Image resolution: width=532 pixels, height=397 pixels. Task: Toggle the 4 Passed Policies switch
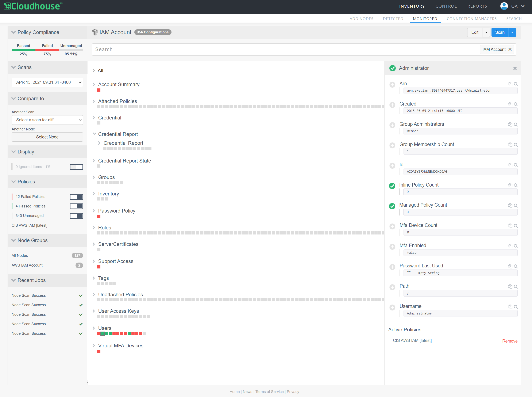click(x=76, y=206)
